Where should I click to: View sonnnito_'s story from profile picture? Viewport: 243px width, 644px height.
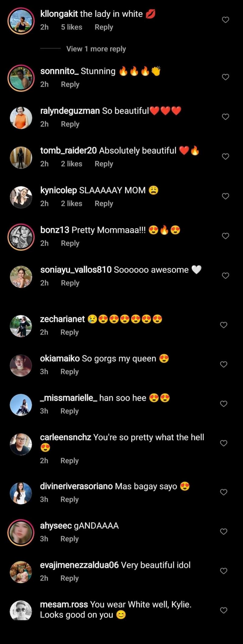[x=21, y=78]
